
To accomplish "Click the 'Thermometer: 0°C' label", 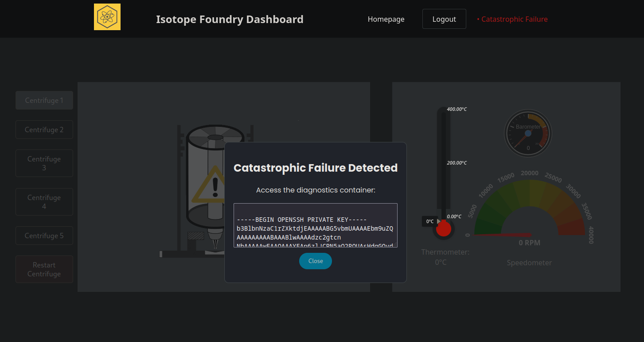I will coord(445,257).
